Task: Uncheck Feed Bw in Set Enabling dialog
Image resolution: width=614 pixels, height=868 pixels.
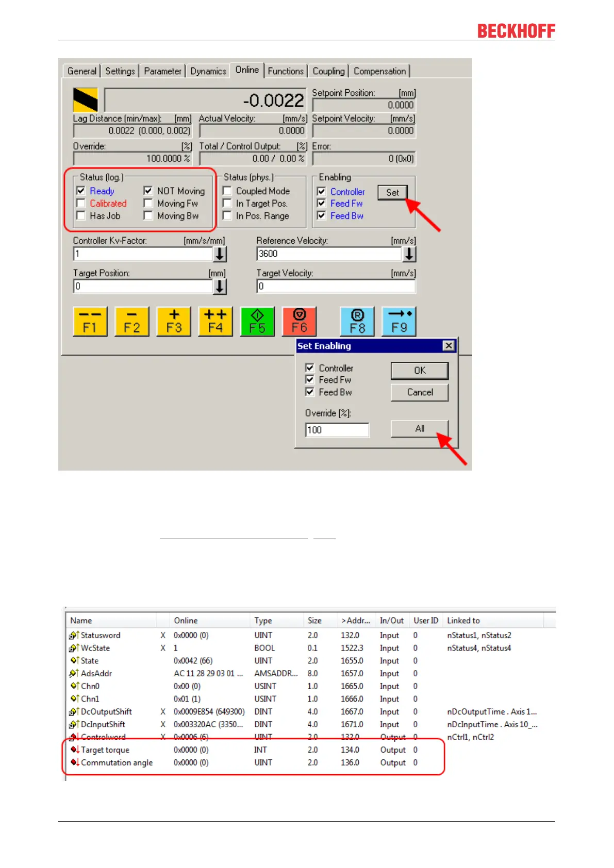Action: tap(310, 392)
